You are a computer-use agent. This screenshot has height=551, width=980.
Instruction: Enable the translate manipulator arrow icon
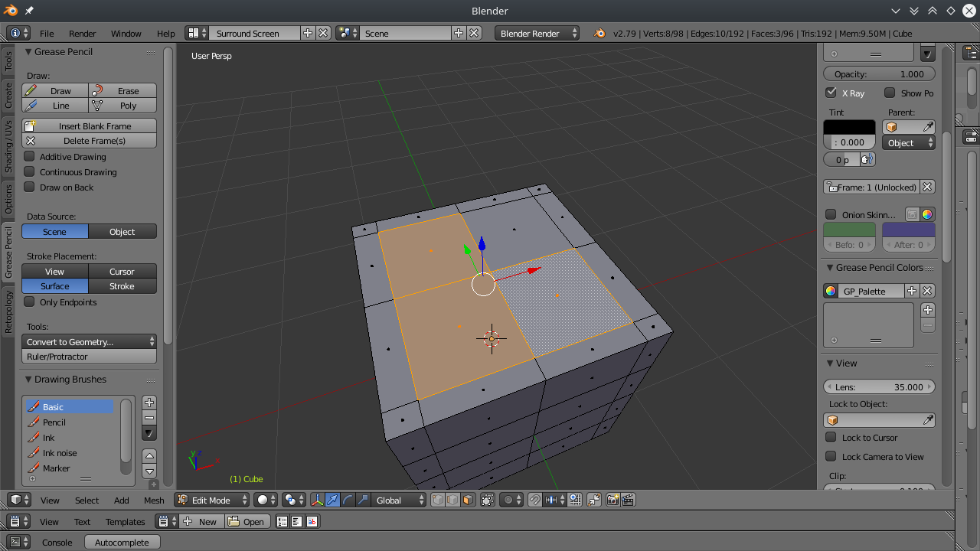pyautogui.click(x=333, y=500)
